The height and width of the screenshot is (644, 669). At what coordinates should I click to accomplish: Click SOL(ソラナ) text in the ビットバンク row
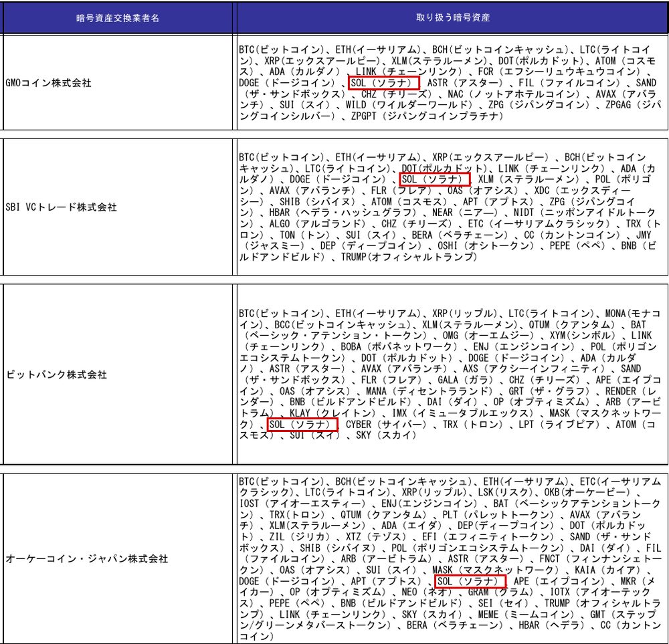(x=300, y=425)
